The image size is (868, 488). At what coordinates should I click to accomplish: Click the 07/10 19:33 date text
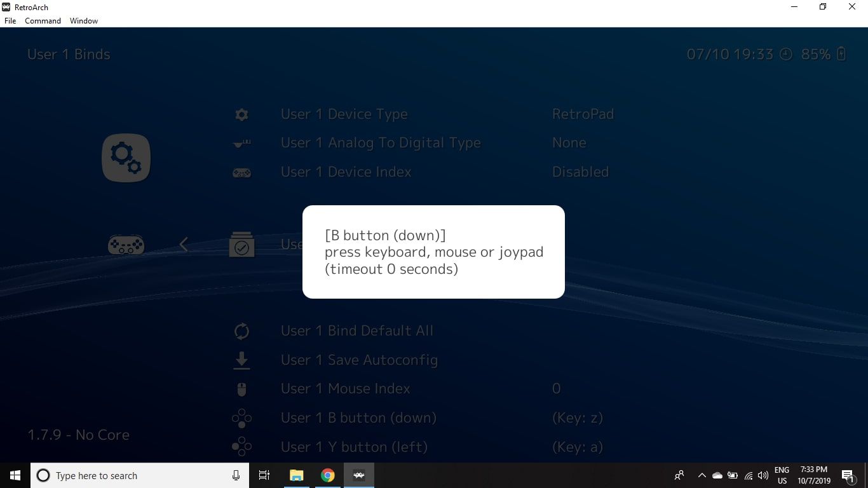pyautogui.click(x=730, y=55)
